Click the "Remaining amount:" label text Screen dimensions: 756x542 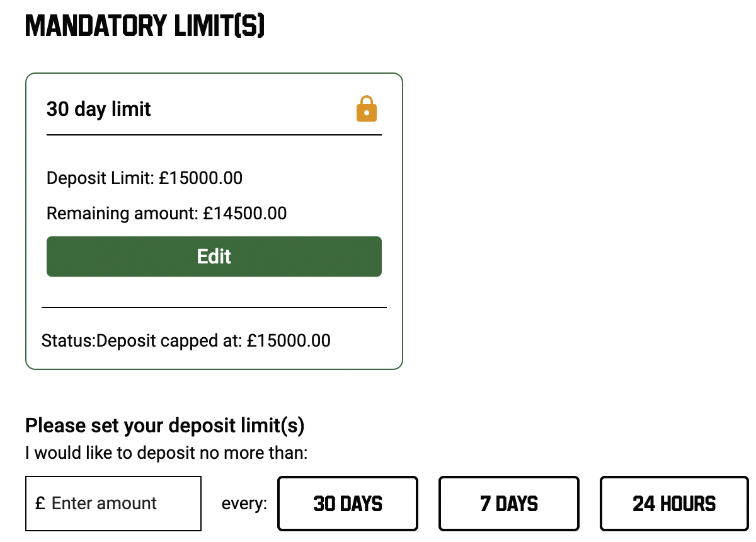(122, 213)
